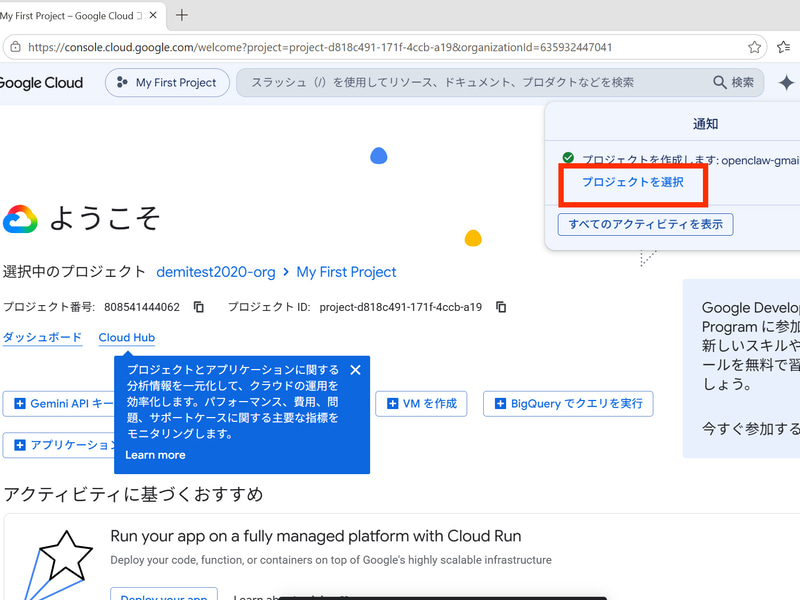800x600 pixels.
Task: Copy the project number
Action: [198, 307]
